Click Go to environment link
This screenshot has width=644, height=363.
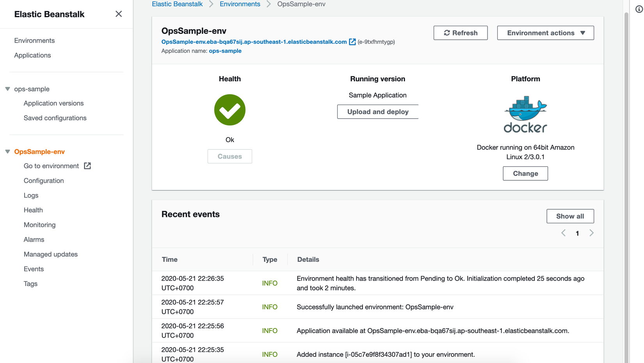[51, 166]
